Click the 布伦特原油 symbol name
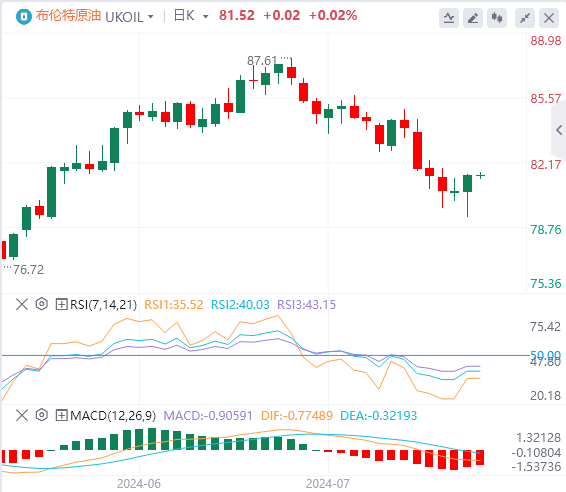The image size is (566, 492). [68, 16]
